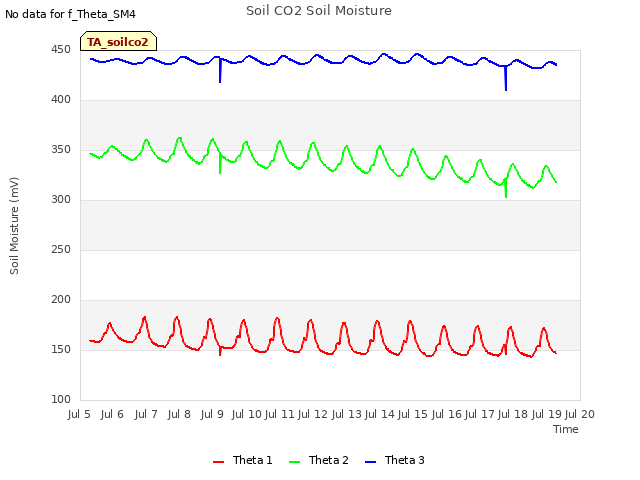Click the Jul 5 axis tick label
Screen dimensions: 640x480
pyautogui.click(x=79, y=414)
